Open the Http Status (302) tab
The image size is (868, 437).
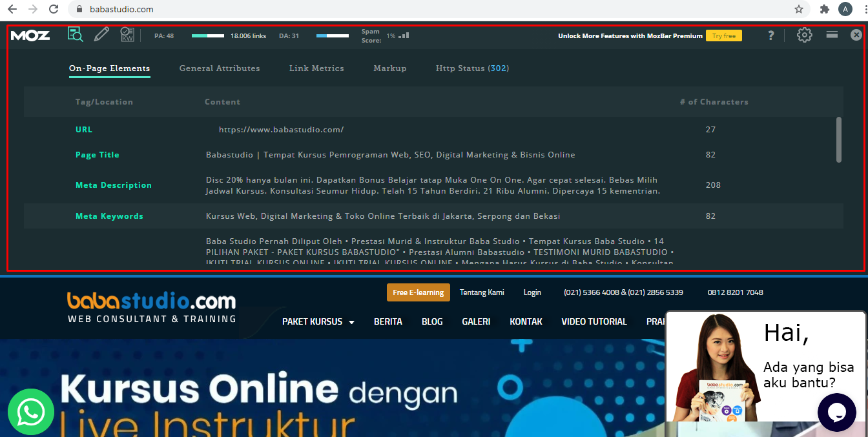(x=472, y=68)
